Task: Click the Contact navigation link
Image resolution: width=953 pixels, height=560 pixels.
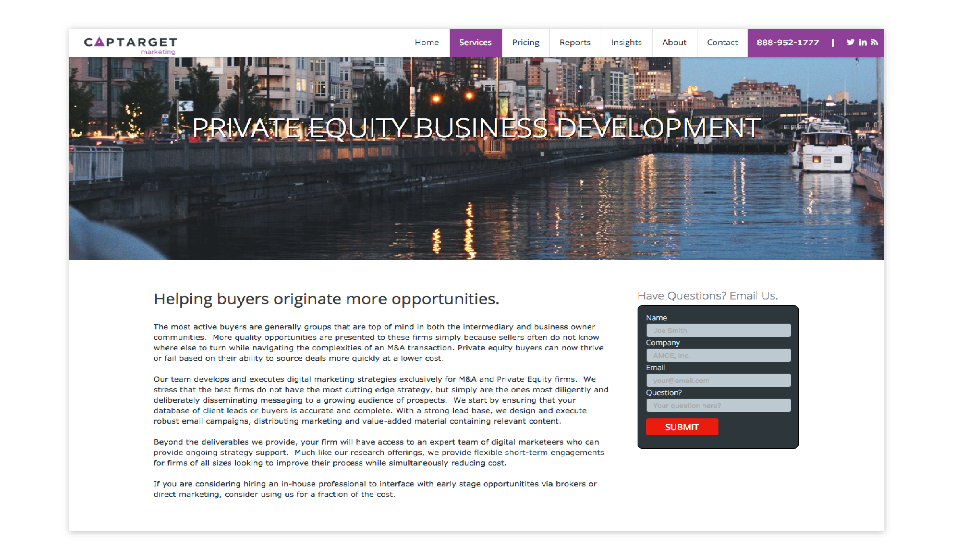Action: [x=722, y=42]
